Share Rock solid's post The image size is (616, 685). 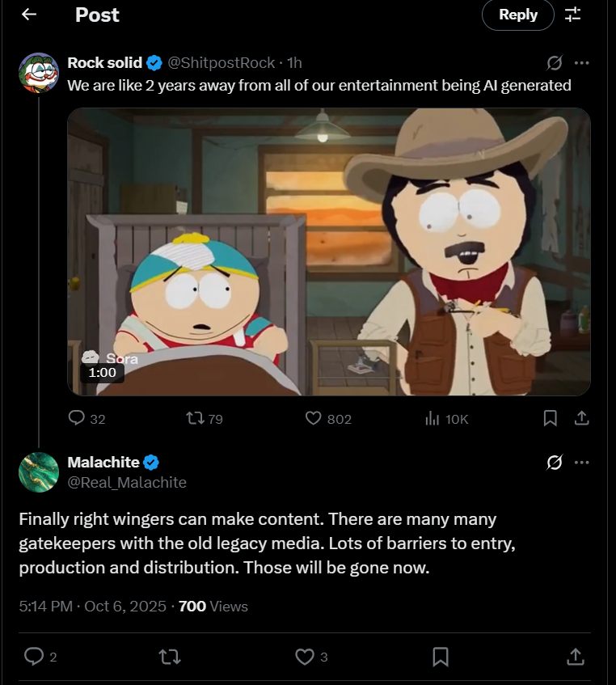point(580,418)
